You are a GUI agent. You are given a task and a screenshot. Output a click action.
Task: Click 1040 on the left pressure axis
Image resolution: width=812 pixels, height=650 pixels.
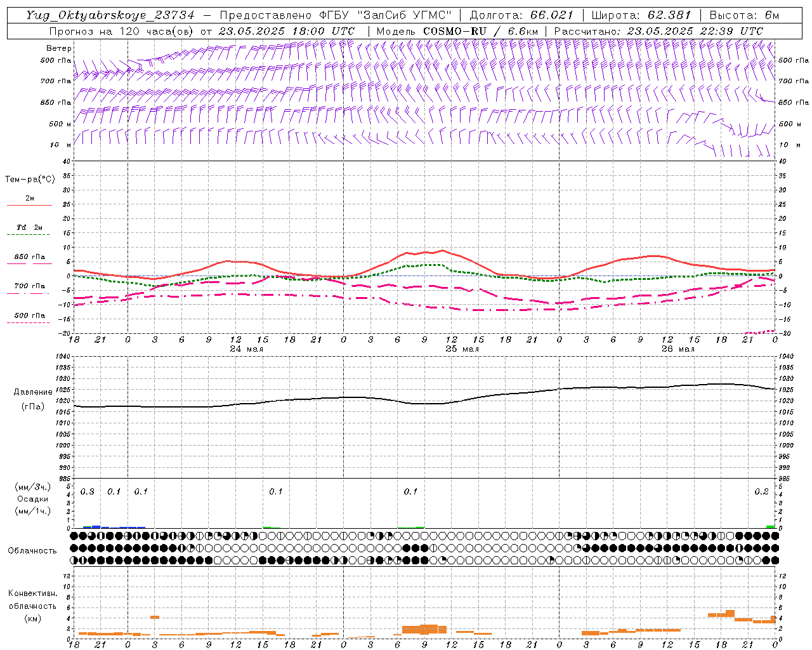point(62,357)
